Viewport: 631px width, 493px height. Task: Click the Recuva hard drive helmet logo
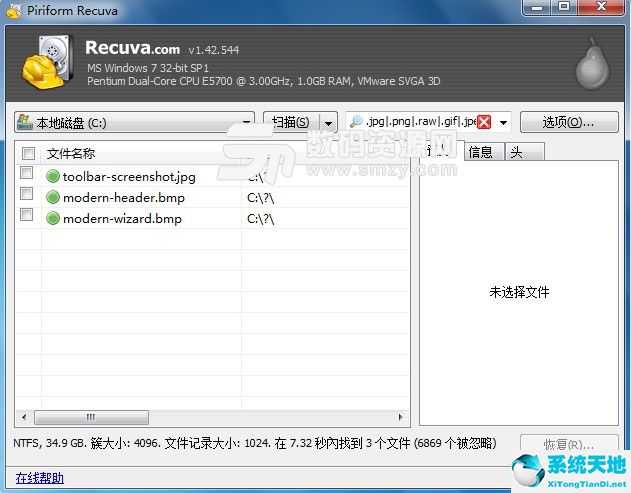pyautogui.click(x=47, y=62)
